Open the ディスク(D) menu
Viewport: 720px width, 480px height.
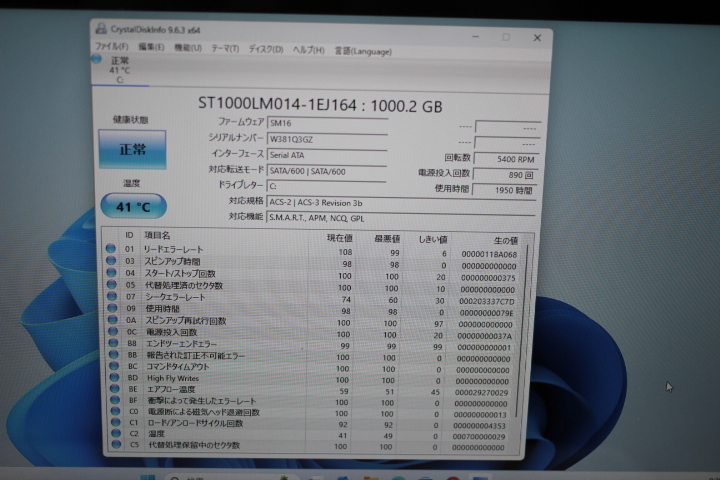266,49
